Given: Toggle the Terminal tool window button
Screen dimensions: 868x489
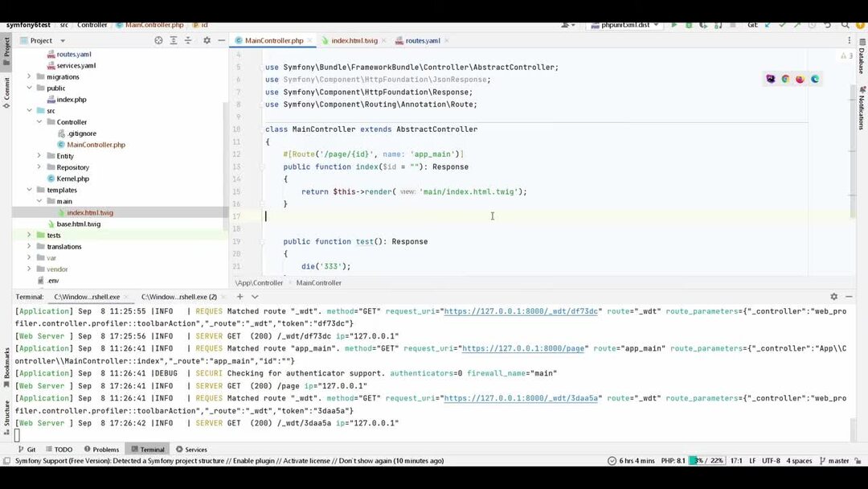Looking at the screenshot, I should point(148,449).
